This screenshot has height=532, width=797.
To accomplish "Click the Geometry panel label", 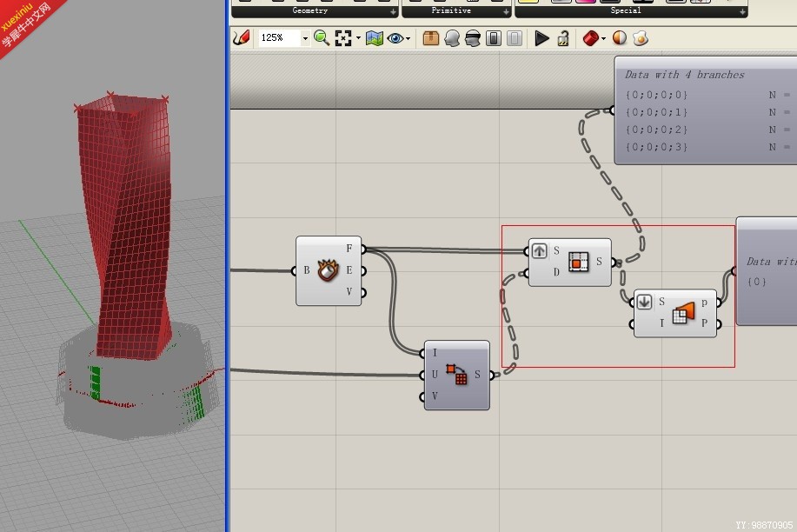I will tap(310, 10).
